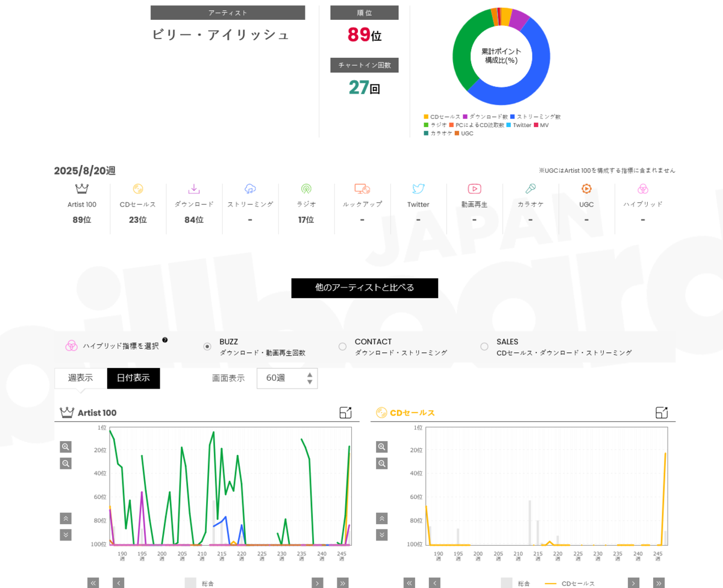Image resolution: width=723 pixels, height=588 pixels.
Task: Open the 画面表示 60週 dropdown
Action: click(287, 378)
